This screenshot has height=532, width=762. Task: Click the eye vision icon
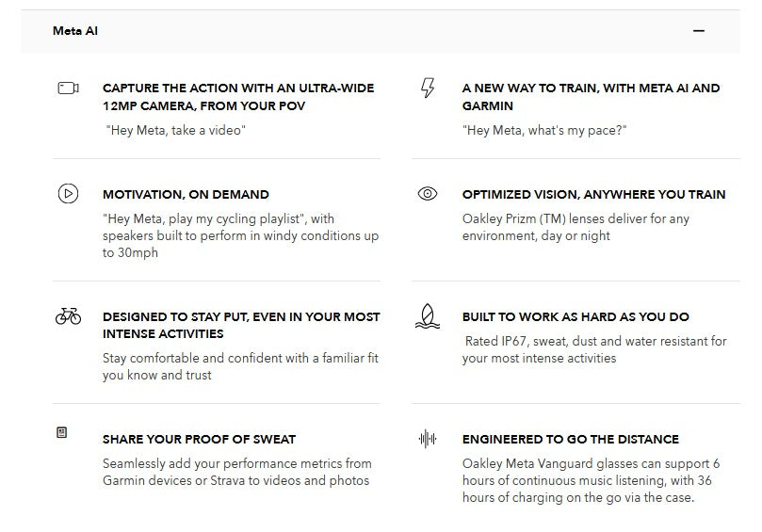[428, 194]
